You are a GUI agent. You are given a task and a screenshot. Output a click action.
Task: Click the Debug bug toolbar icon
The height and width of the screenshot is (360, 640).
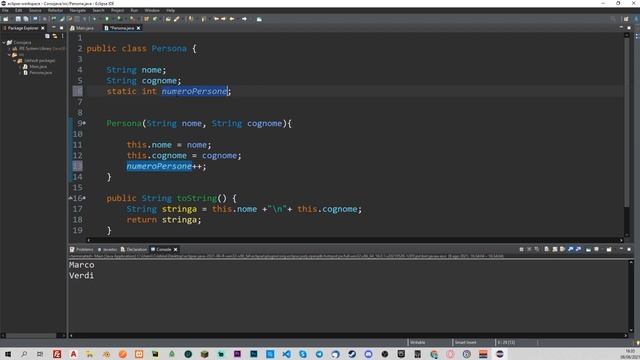pos(94,19)
